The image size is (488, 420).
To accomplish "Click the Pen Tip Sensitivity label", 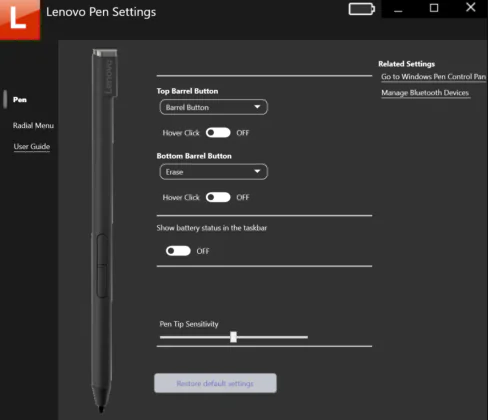I will (x=189, y=324).
